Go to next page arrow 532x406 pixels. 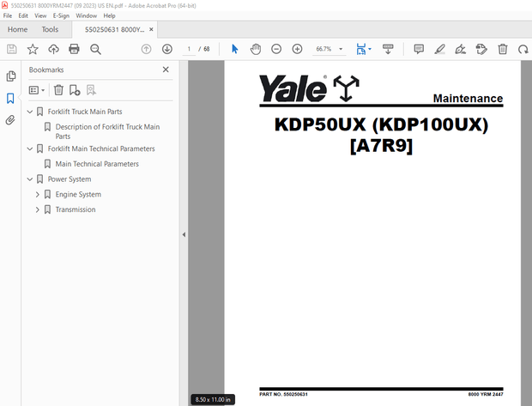point(167,49)
